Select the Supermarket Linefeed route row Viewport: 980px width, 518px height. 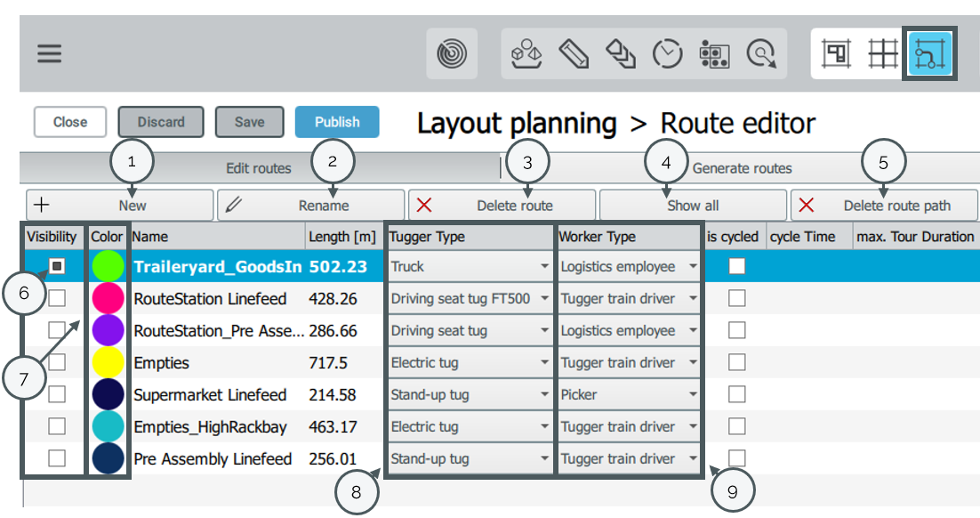tap(500, 395)
